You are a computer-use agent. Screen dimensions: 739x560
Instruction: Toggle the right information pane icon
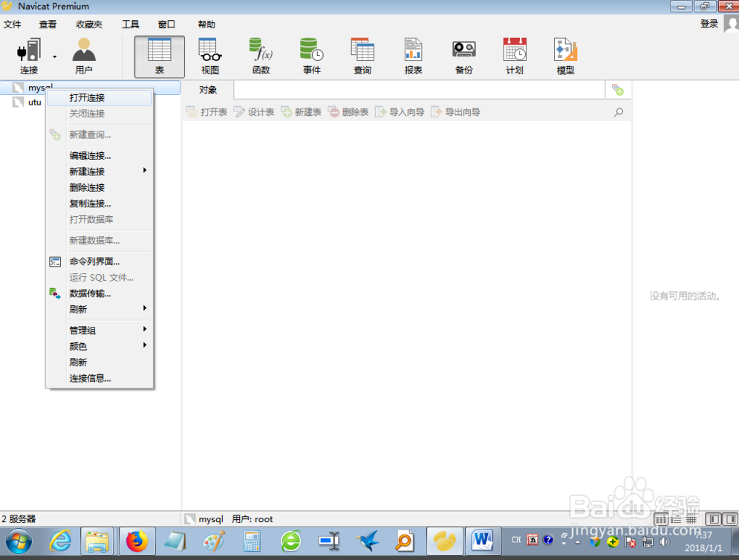pyautogui.click(x=731, y=519)
